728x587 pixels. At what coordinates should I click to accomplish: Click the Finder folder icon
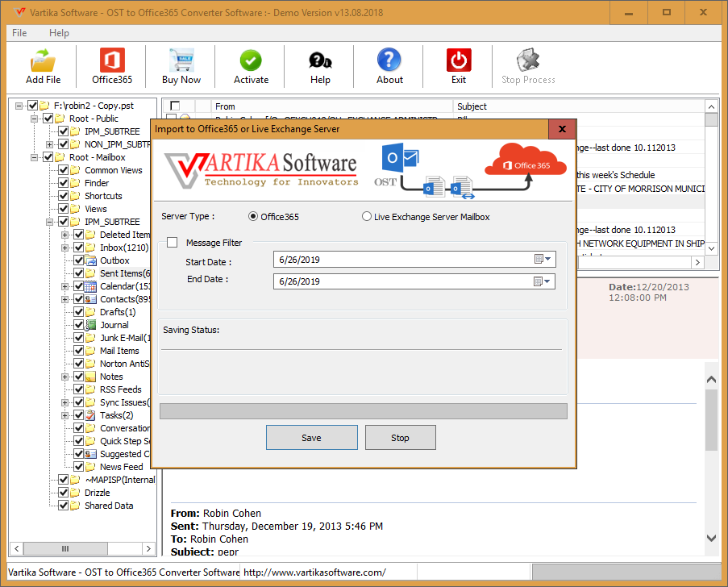[x=75, y=183]
